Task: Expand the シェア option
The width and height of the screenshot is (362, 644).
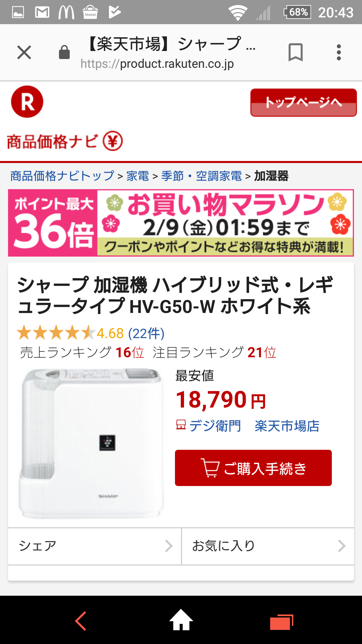Action: tap(95, 546)
